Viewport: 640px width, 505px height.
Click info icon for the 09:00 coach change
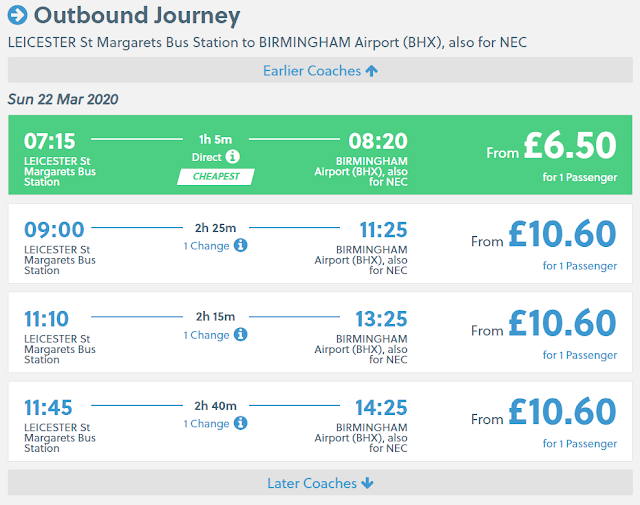tap(241, 245)
